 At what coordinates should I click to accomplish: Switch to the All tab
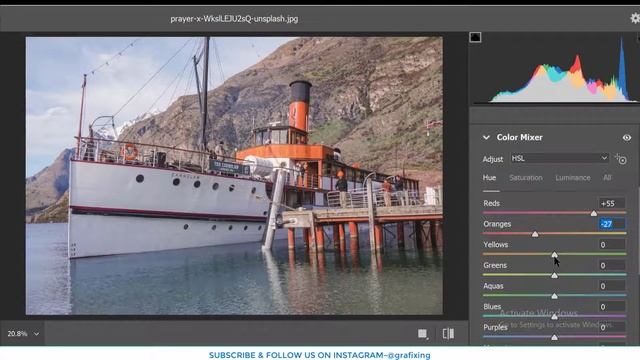[607, 178]
